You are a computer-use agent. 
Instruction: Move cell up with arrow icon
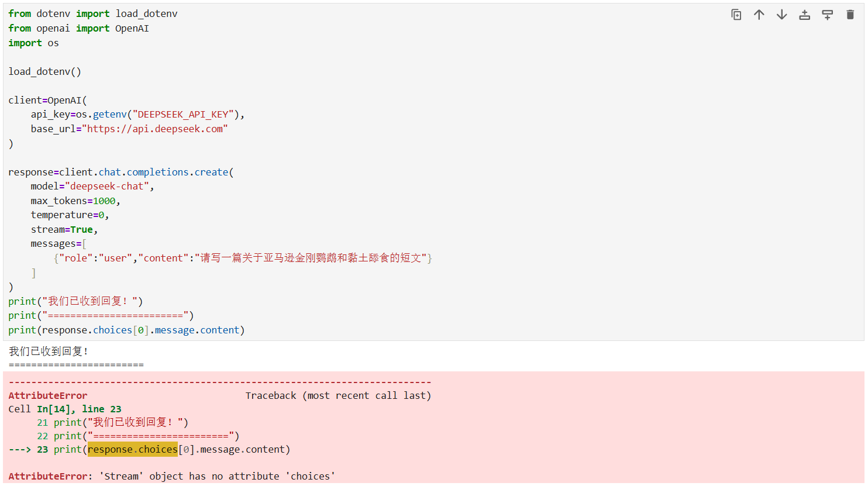tap(759, 15)
